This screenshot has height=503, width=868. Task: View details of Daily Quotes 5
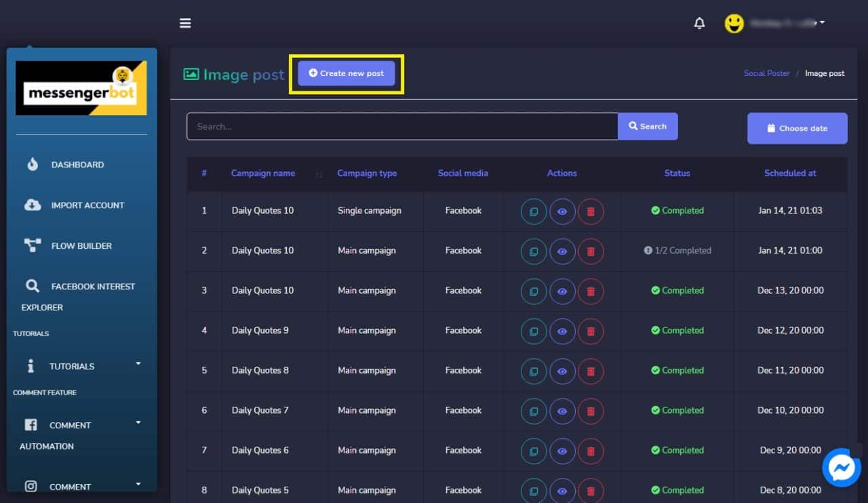point(561,491)
